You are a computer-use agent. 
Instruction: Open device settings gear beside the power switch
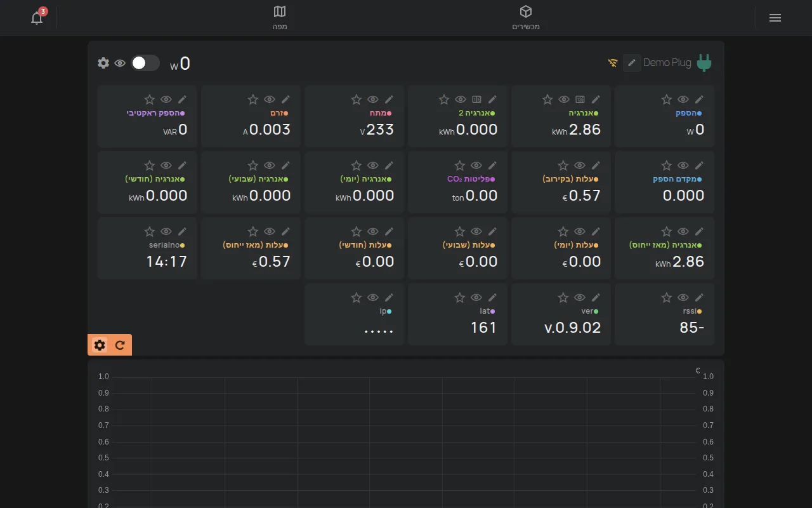(x=103, y=63)
